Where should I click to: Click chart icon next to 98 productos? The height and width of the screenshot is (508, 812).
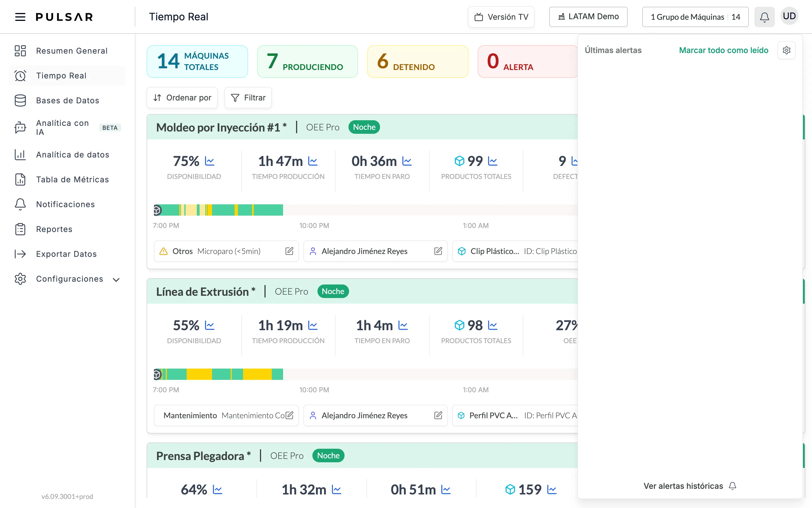[x=493, y=326]
